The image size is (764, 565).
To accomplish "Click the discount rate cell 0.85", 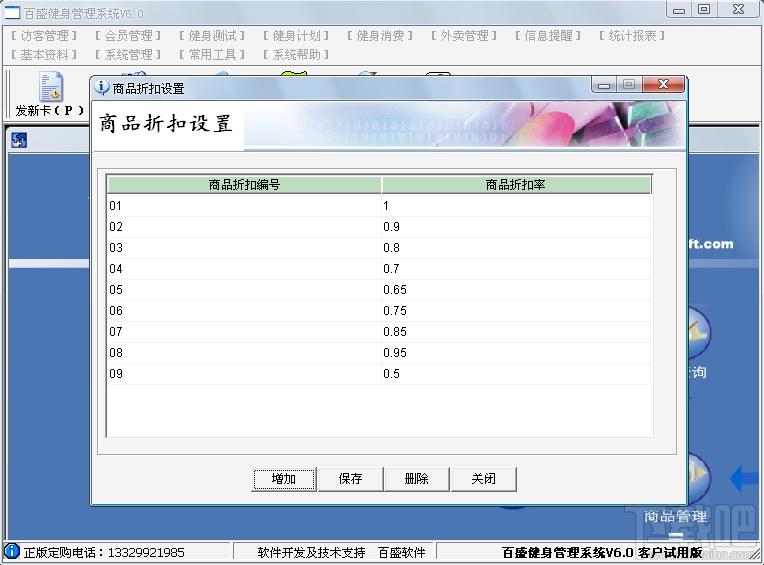I will click(516, 332).
